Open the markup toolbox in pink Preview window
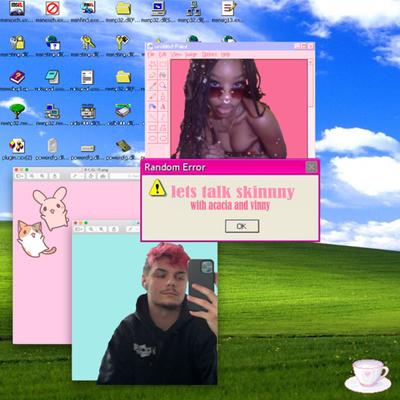This screenshot has width=400, height=400. [x=103, y=176]
